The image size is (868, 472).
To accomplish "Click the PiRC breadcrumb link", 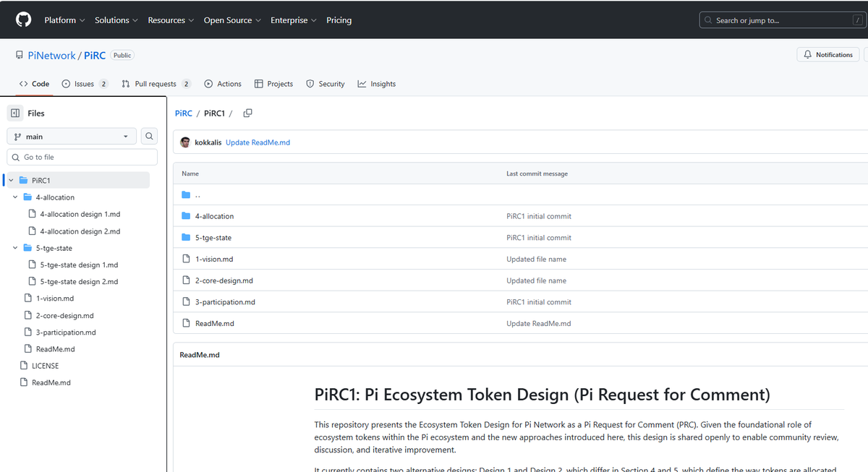I will click(x=184, y=113).
